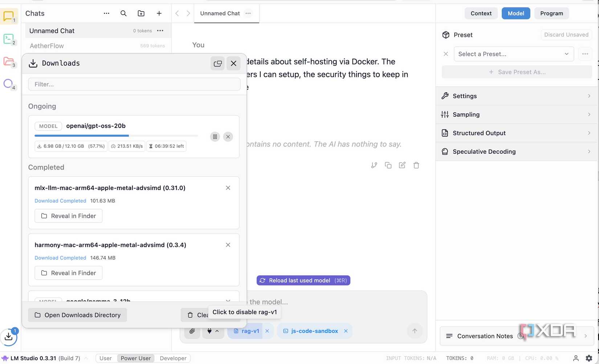Expand Conversation Notes panel
The height and width of the screenshot is (364, 599).
point(517,336)
